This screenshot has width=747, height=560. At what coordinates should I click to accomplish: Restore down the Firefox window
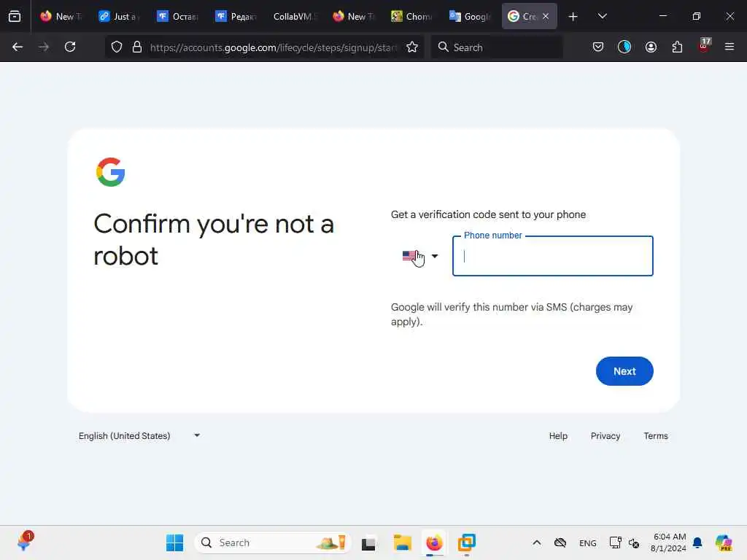click(696, 16)
